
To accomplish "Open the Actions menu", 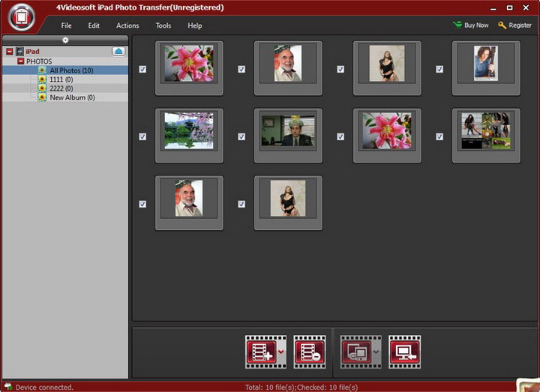I will tap(127, 25).
